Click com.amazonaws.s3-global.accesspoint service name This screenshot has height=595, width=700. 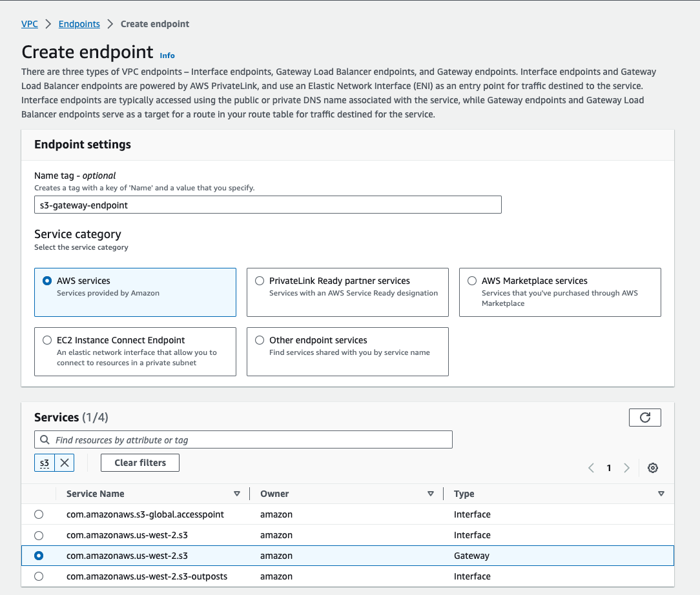coord(145,514)
